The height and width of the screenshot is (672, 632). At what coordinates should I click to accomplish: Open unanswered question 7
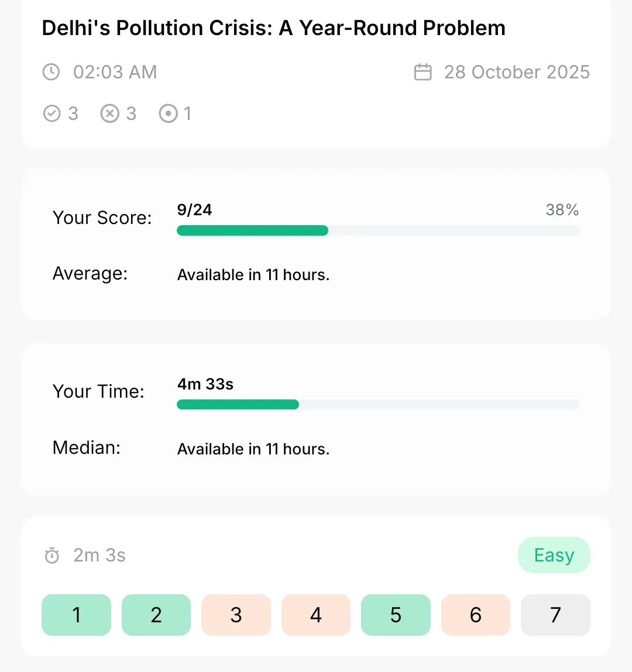tap(556, 615)
